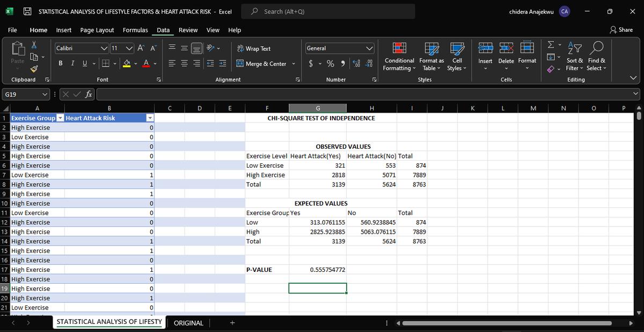644x332 pixels.
Task: Click the Fill down icon
Action: tap(551, 56)
